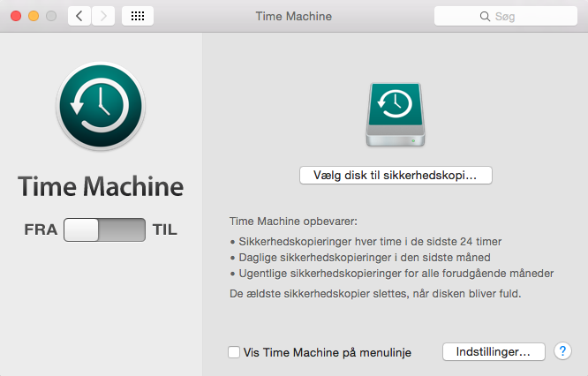Viewport: 588px width, 376px height.
Task: Minimize the window with the yellow button
Action: coord(34,16)
